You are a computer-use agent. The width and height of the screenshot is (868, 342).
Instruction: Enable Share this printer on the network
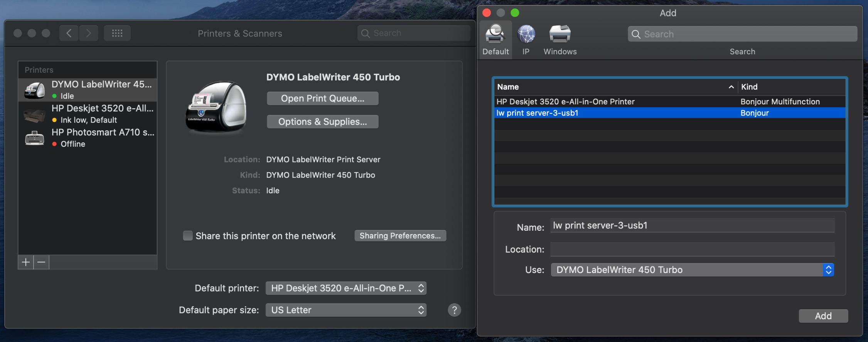click(x=188, y=236)
